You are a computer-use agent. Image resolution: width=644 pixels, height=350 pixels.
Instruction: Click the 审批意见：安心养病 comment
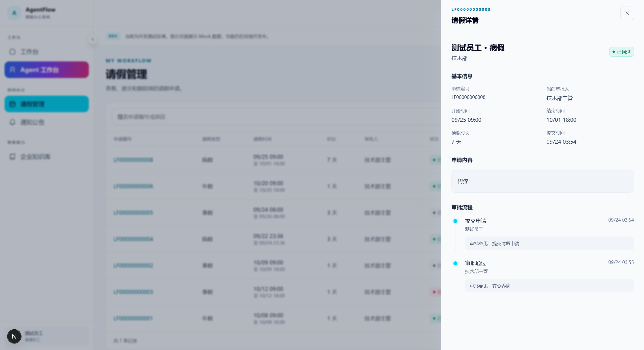[x=549, y=286]
